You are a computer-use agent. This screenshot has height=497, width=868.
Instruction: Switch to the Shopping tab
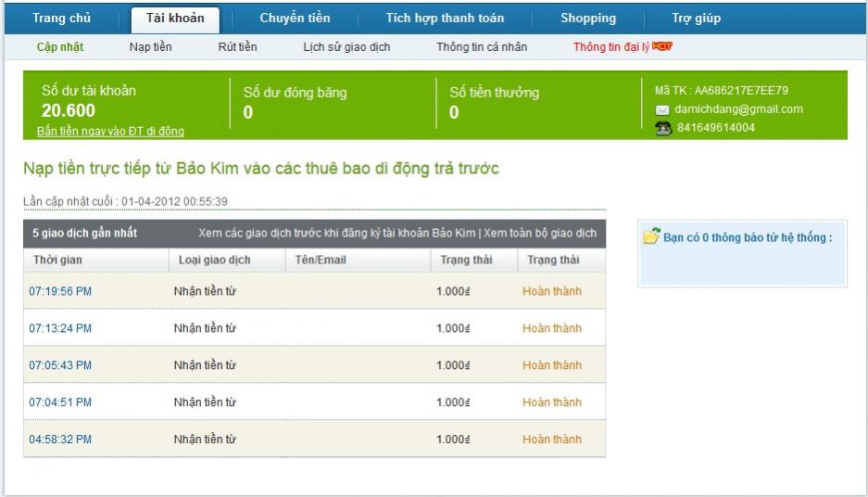588,19
